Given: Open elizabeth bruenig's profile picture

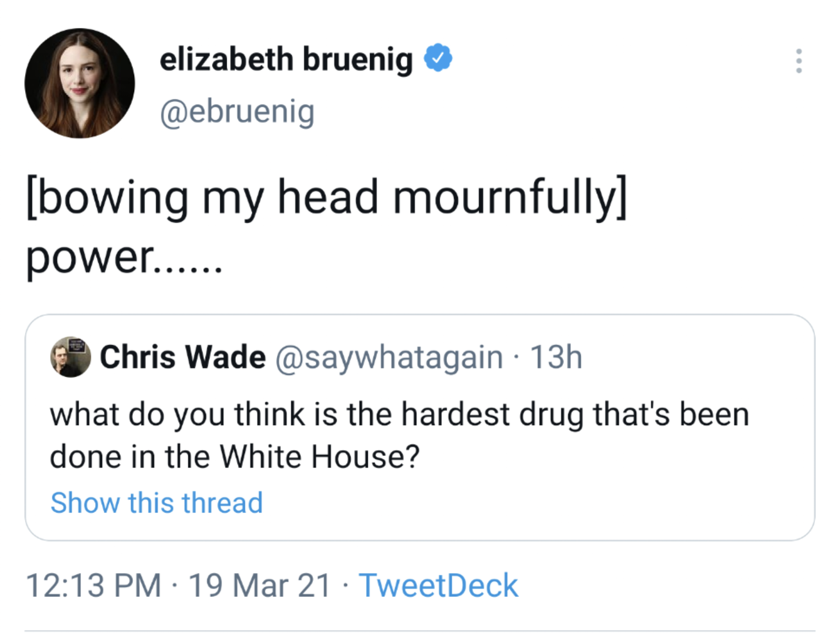Looking at the screenshot, I should [x=80, y=83].
